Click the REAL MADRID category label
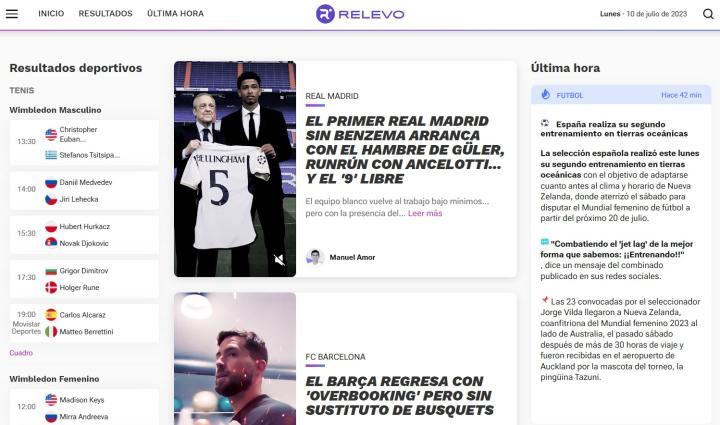The height and width of the screenshot is (425, 720). pos(332,96)
